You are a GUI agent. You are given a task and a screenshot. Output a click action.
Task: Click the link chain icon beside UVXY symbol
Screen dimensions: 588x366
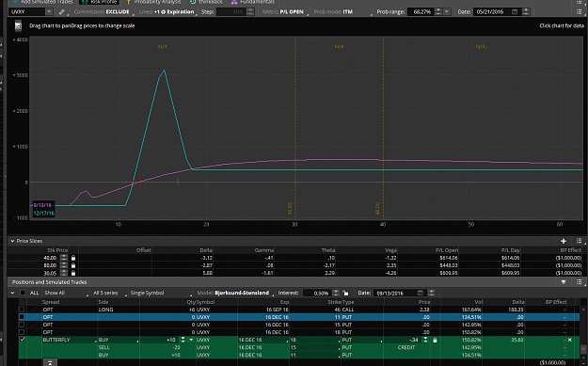62,12
